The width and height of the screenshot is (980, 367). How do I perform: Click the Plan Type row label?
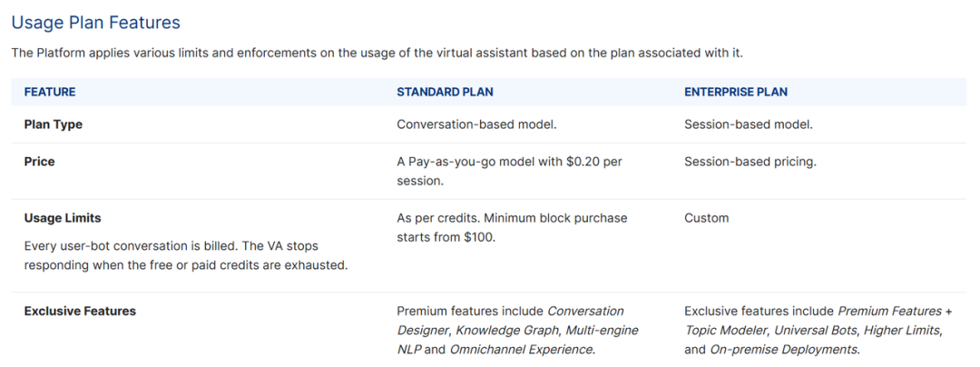click(x=54, y=124)
